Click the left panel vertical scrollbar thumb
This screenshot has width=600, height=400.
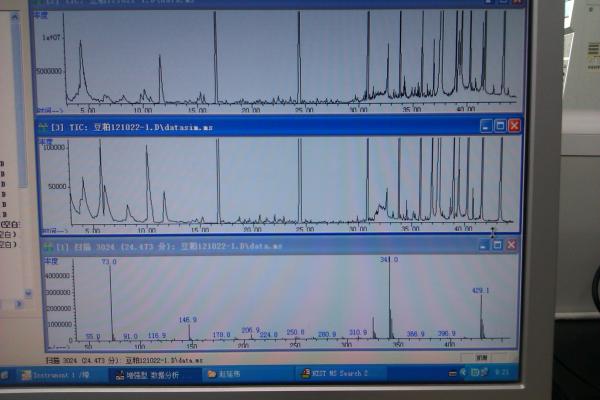18,103
